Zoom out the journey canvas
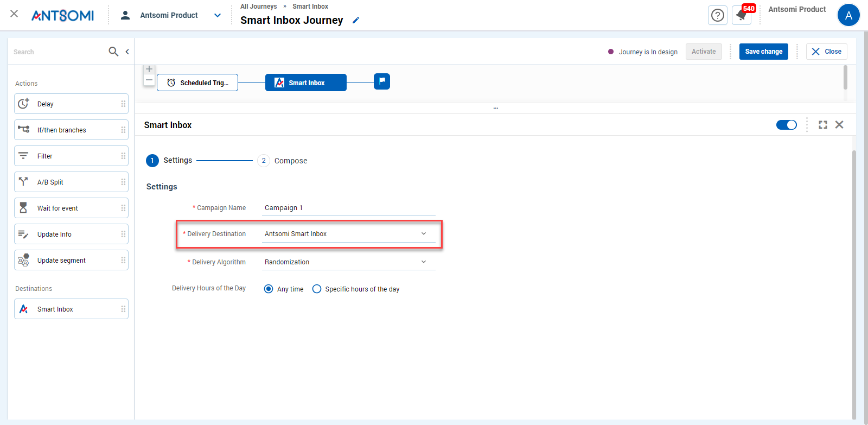 click(x=149, y=80)
